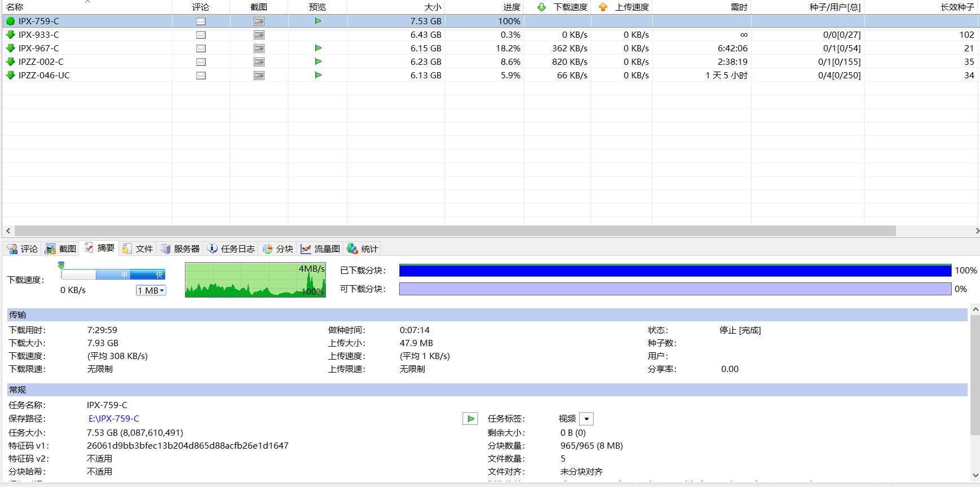Open the 流量图 tab
The width and height of the screenshot is (980, 487).
321,249
